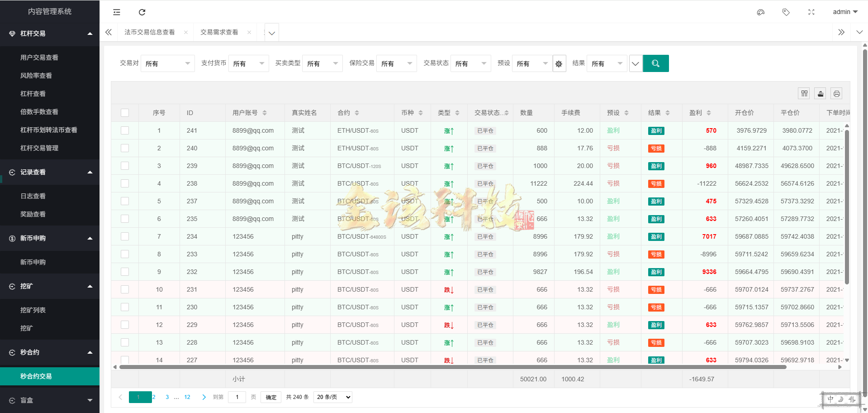868x413 pixels.
Task: Export the table using the export icon
Action: coord(820,93)
